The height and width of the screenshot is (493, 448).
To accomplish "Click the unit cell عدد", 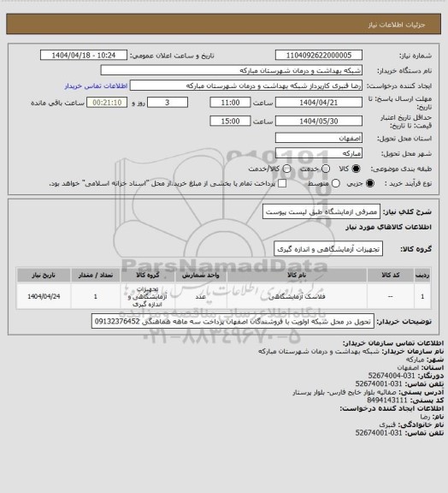I will (x=201, y=296).
